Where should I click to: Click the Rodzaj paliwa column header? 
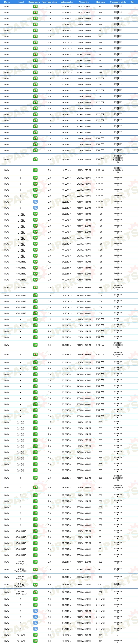(34, 2)
